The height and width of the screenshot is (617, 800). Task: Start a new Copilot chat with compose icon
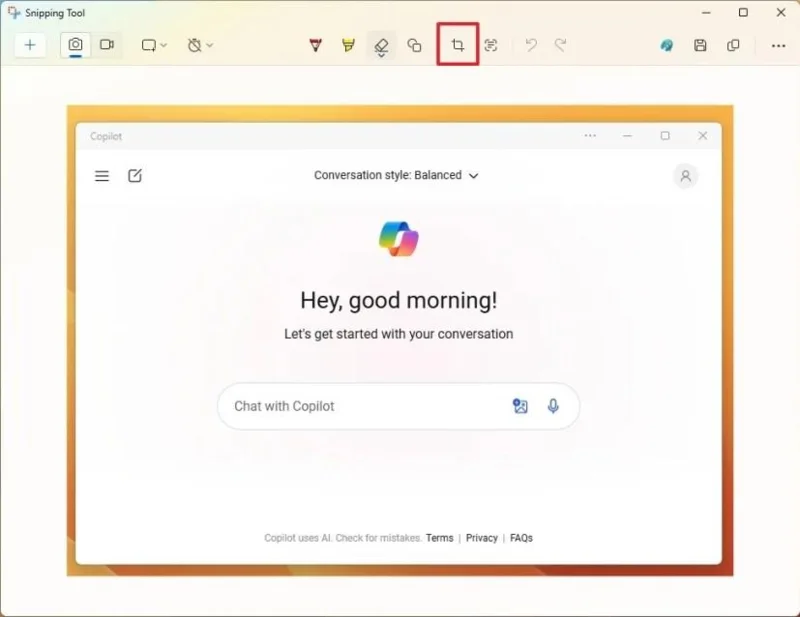pyautogui.click(x=135, y=176)
